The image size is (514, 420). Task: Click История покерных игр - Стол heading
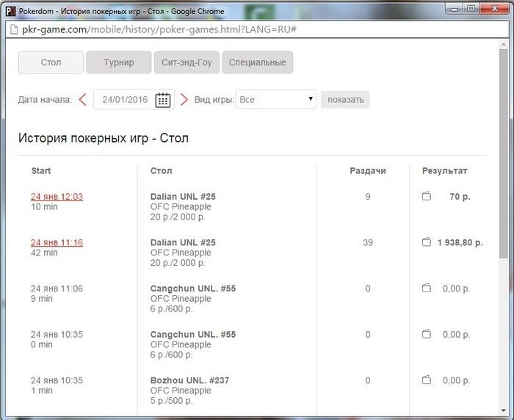[104, 138]
